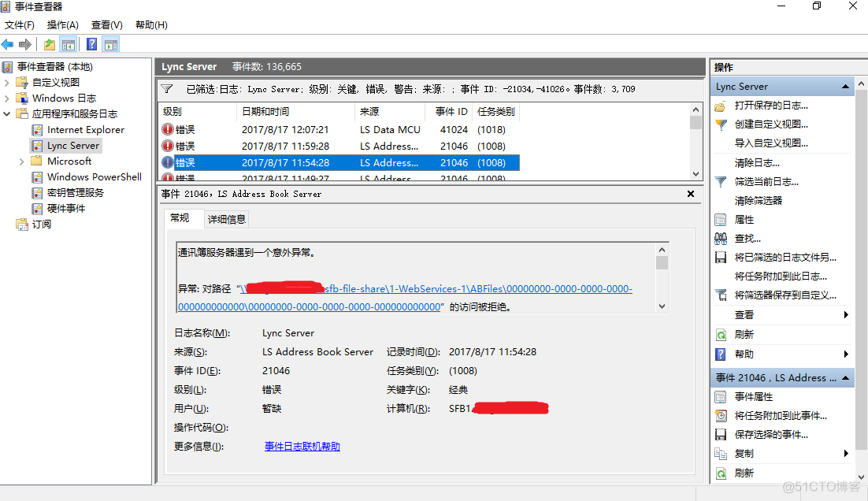Screen dimensions: 868x501
Task: Click the 订阅 icon in tree
Action: click(22, 225)
